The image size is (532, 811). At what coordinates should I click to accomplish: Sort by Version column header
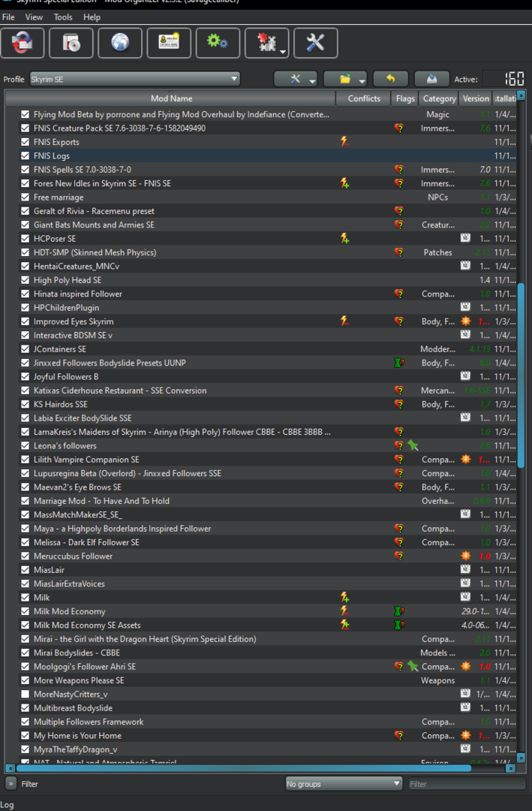coord(476,98)
